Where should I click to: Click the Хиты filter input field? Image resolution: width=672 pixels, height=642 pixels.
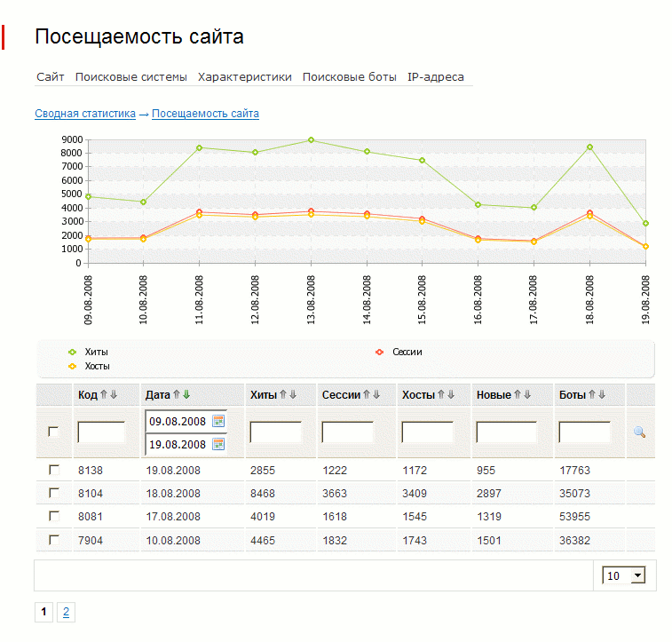pos(275,432)
